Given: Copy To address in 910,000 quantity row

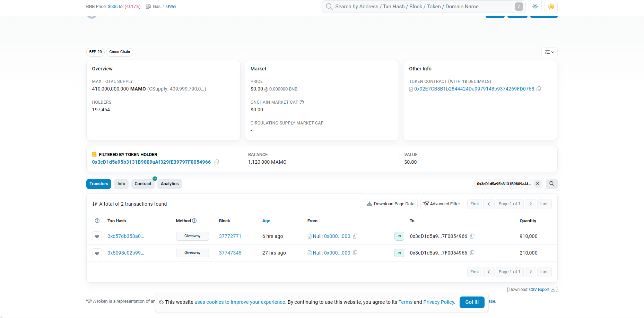Looking at the screenshot, I should click(x=472, y=237).
